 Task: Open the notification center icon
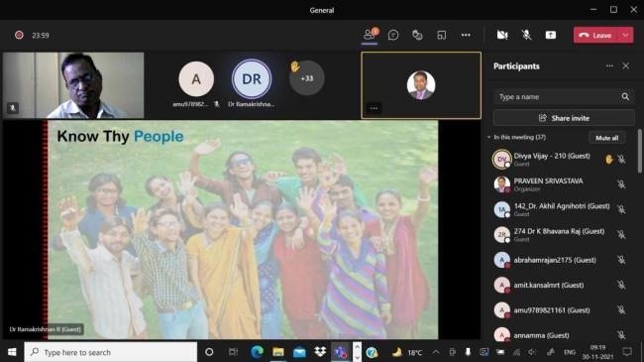click(x=627, y=352)
